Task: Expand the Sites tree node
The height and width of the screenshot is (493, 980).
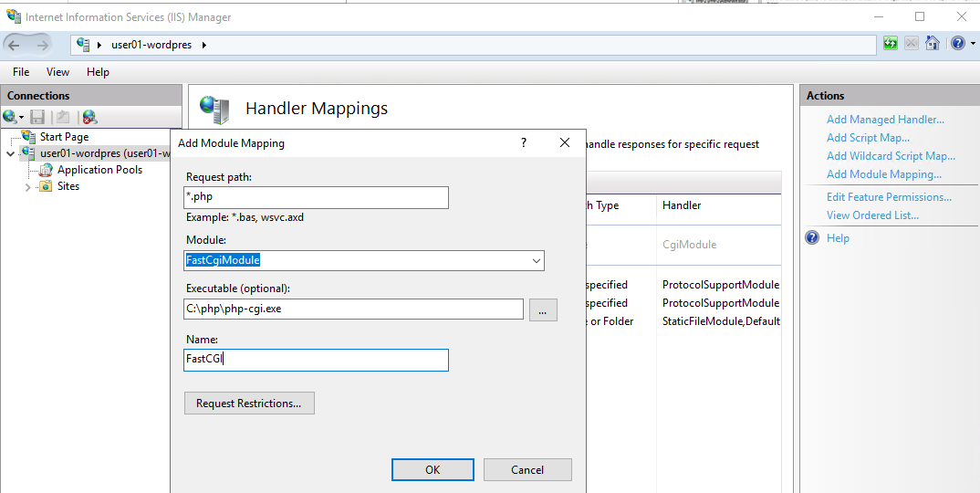Action: pos(28,186)
